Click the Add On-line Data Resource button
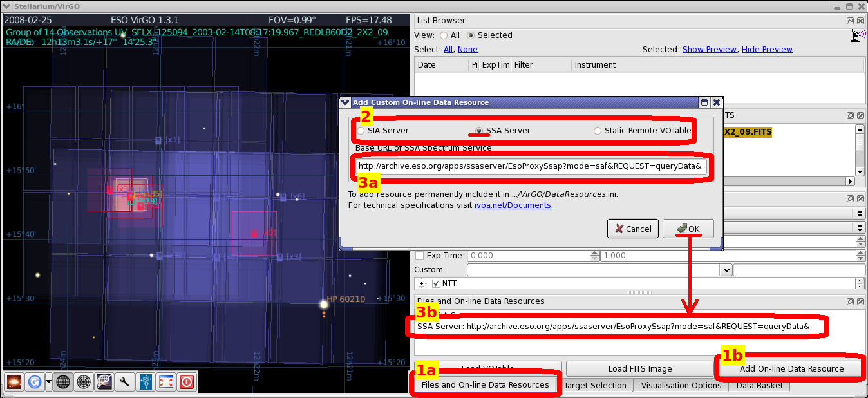 (x=791, y=369)
